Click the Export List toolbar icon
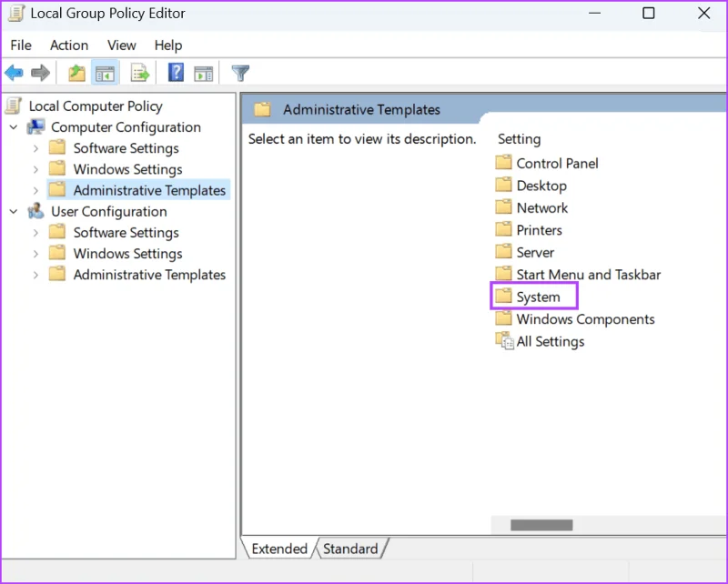The width and height of the screenshot is (728, 584). tap(140, 73)
